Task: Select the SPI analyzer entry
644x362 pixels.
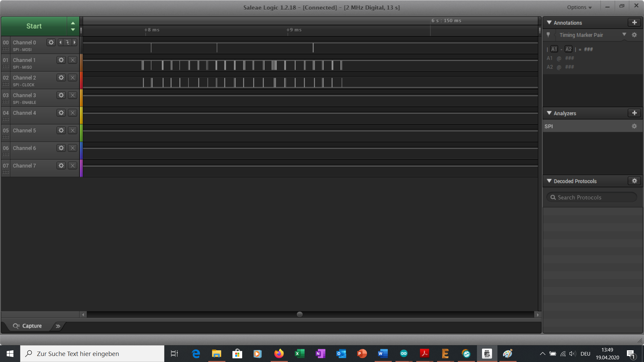Action: coord(593,126)
